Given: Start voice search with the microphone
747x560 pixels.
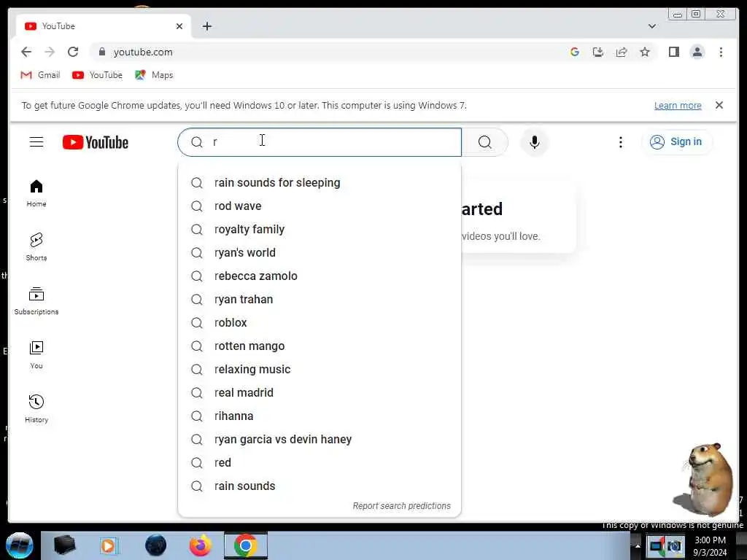Looking at the screenshot, I should click(535, 142).
